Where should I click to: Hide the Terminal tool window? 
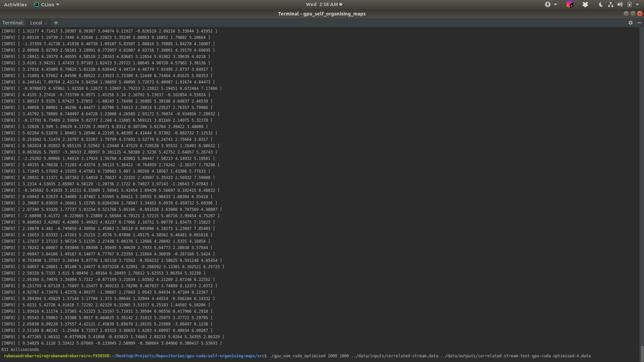[x=639, y=23]
